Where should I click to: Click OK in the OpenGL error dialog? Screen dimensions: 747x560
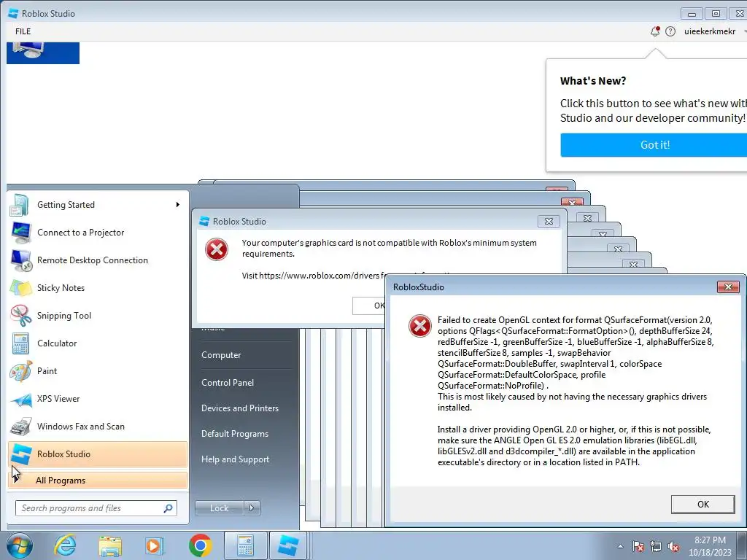703,505
